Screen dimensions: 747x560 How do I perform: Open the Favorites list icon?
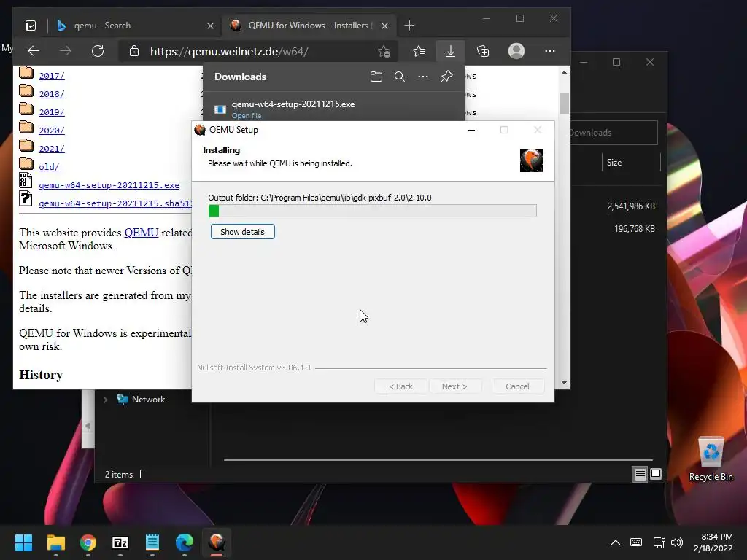419,51
